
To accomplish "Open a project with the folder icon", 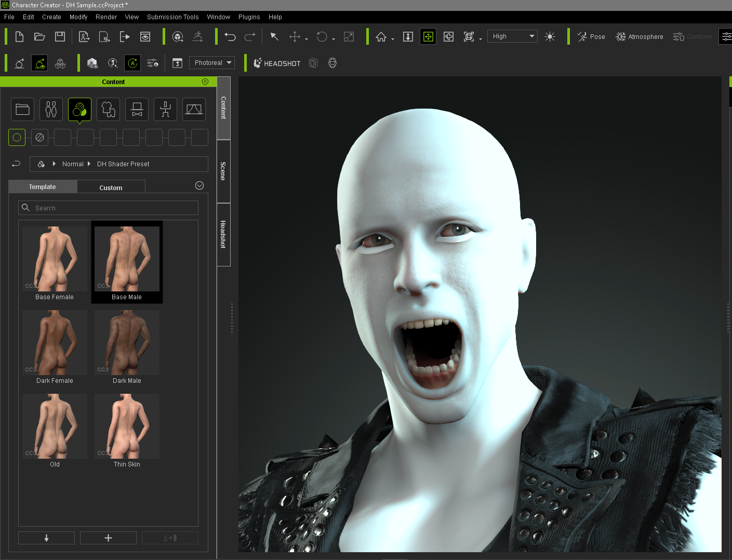I will [39, 36].
